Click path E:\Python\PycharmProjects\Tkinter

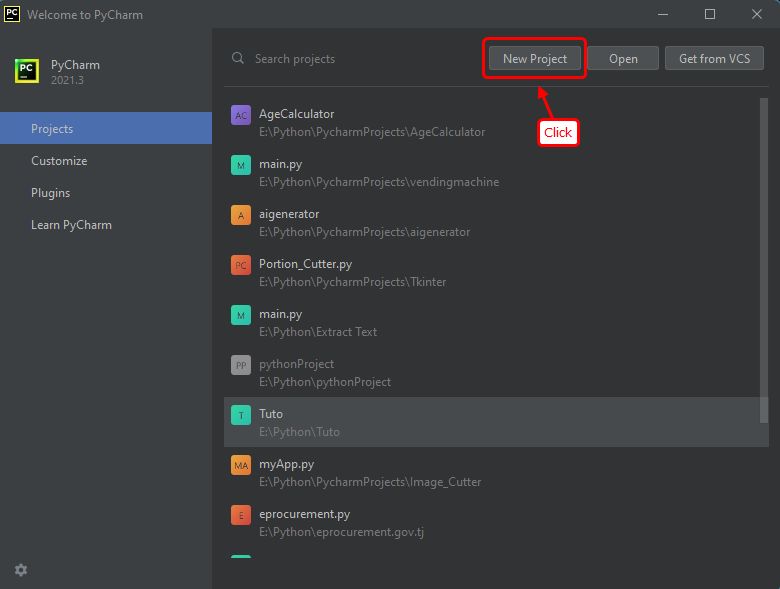click(352, 282)
